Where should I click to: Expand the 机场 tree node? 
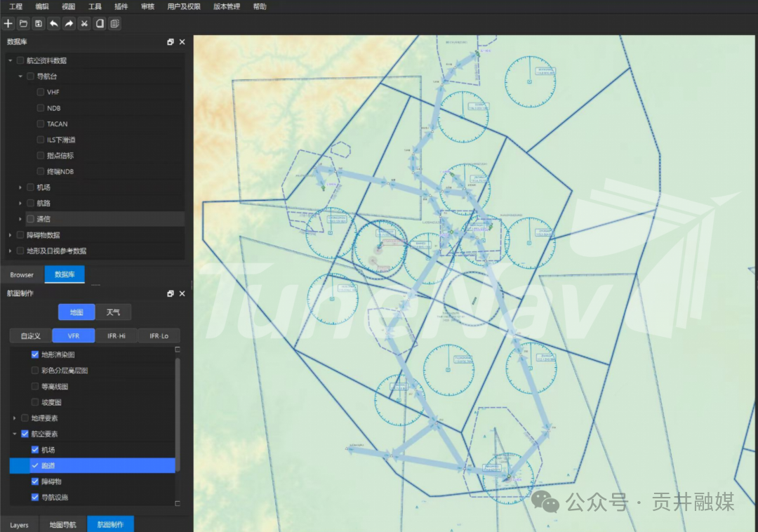pyautogui.click(x=20, y=187)
